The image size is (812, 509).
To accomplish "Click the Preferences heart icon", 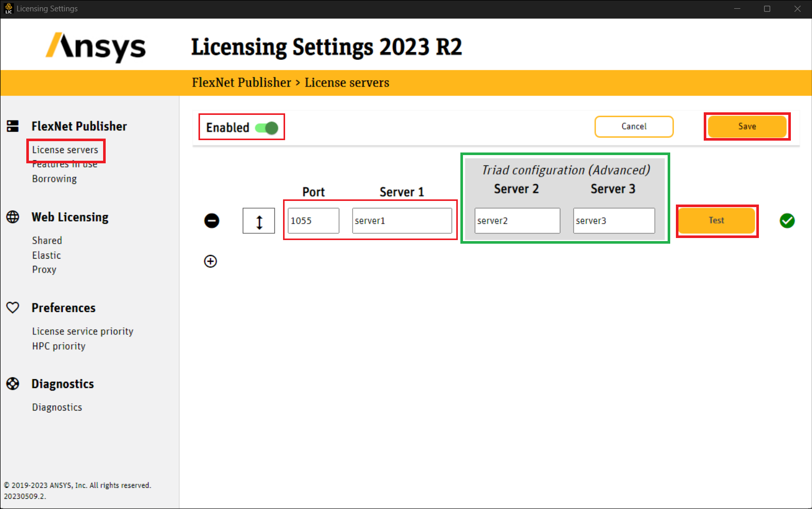I will [13, 308].
